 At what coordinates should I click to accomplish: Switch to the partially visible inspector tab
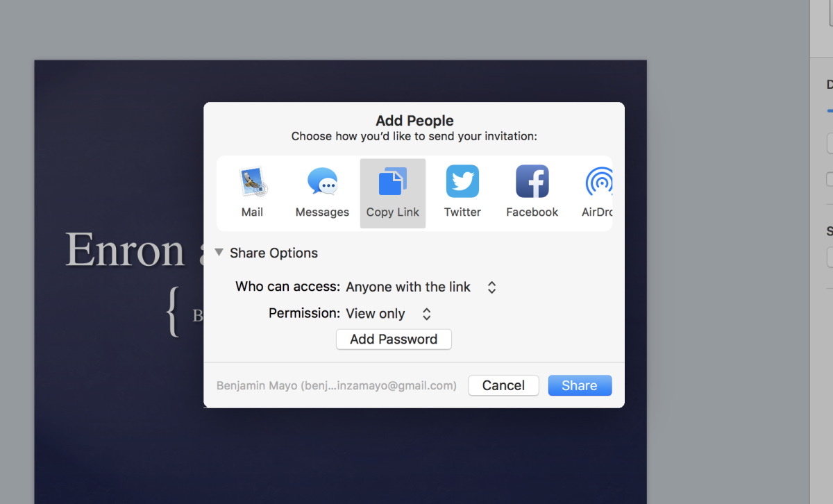coord(830,85)
